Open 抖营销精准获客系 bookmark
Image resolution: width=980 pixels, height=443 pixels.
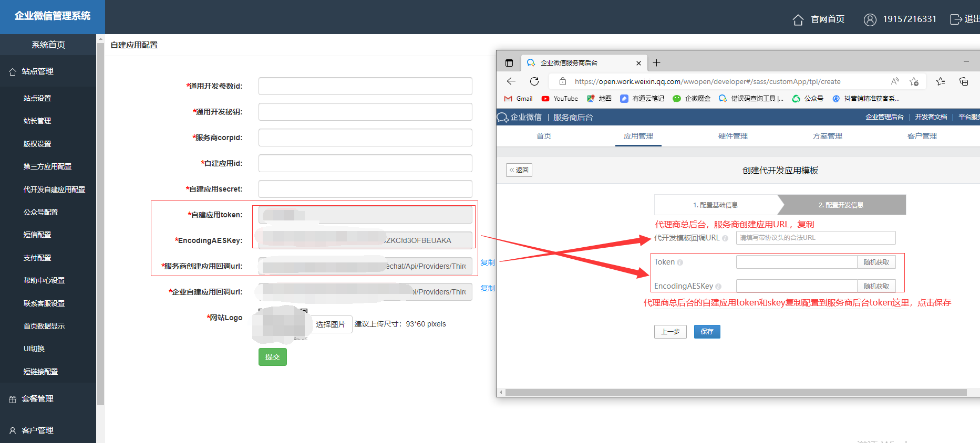tap(866, 99)
